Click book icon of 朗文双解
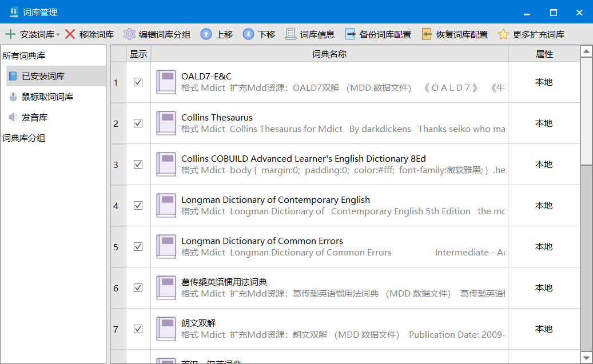Screen dimensions: 593x364 click(166, 329)
